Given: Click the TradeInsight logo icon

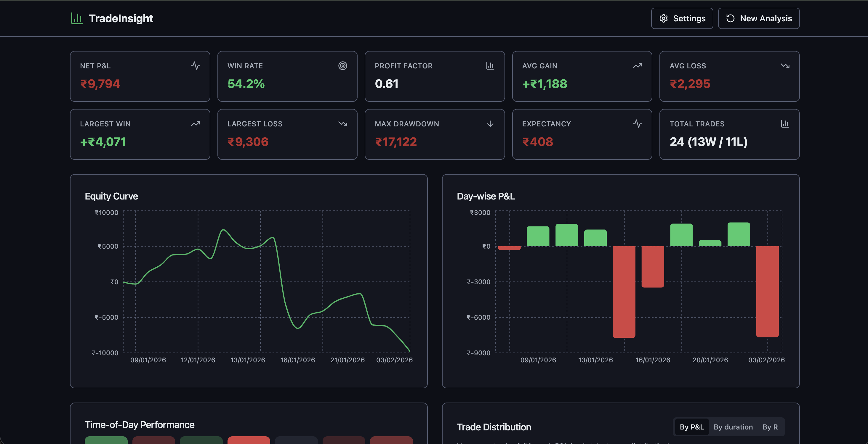Looking at the screenshot, I should (76, 18).
